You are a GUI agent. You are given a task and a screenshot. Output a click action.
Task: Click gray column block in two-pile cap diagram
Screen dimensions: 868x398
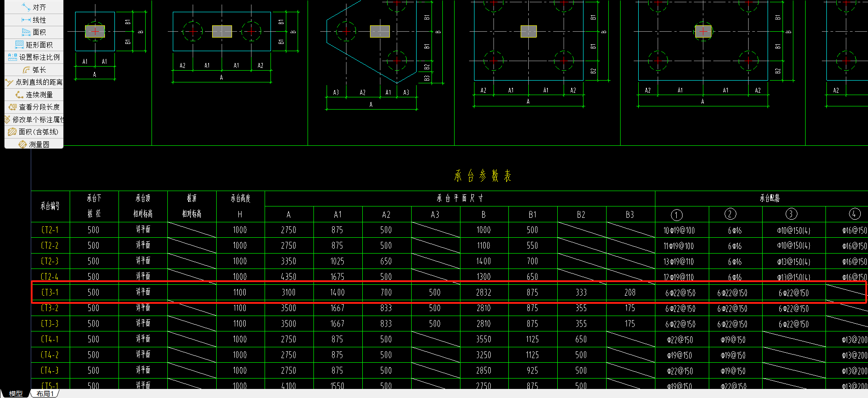222,31
